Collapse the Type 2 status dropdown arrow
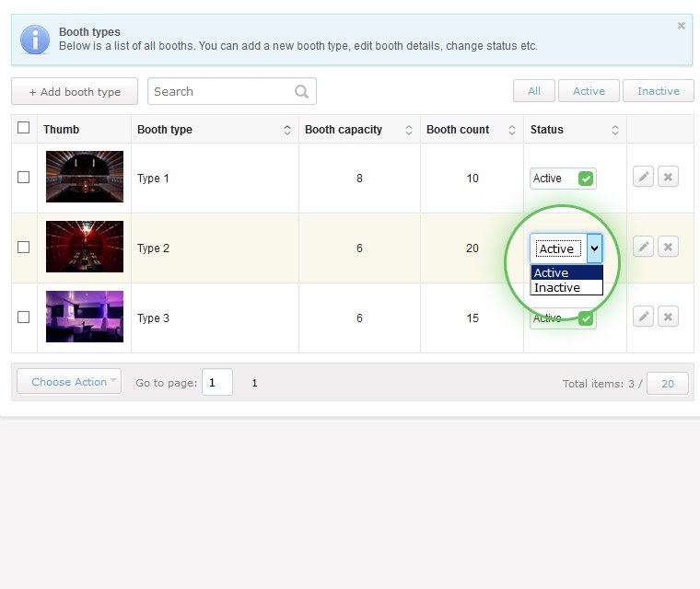The image size is (700, 589). (594, 248)
